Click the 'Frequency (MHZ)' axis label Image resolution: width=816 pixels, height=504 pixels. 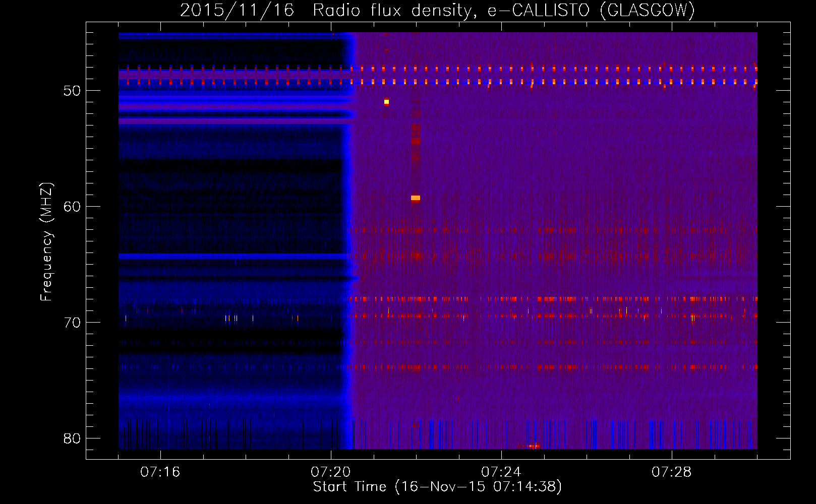[46, 242]
